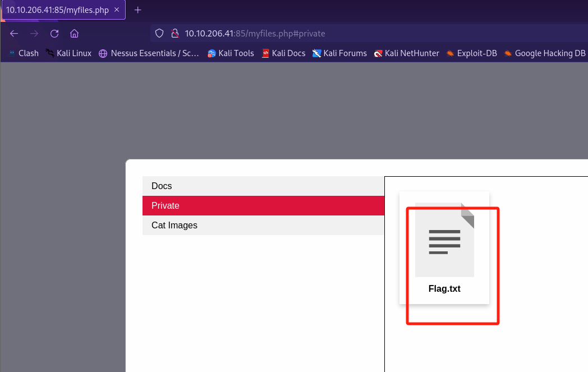Click the insecure connection padlock icon
588x372 pixels.
pyautogui.click(x=174, y=33)
